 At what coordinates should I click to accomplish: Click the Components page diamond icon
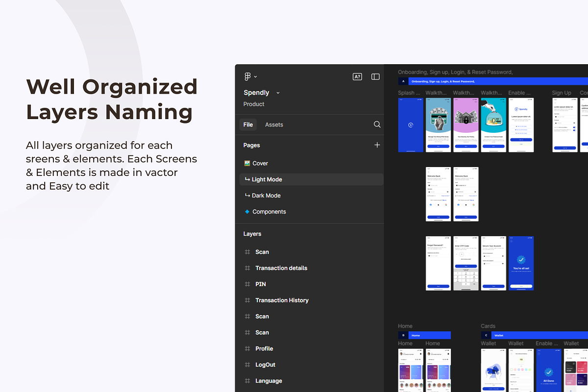coord(247,212)
